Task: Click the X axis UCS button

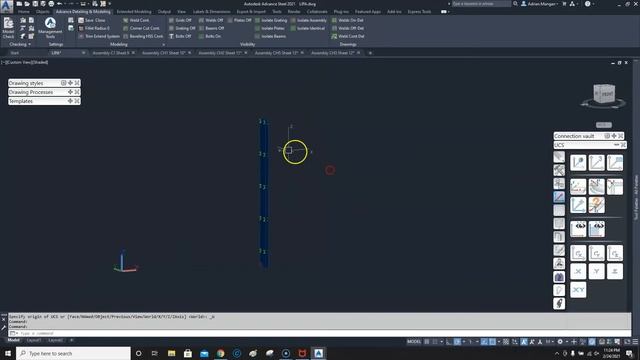Action: click(578, 271)
